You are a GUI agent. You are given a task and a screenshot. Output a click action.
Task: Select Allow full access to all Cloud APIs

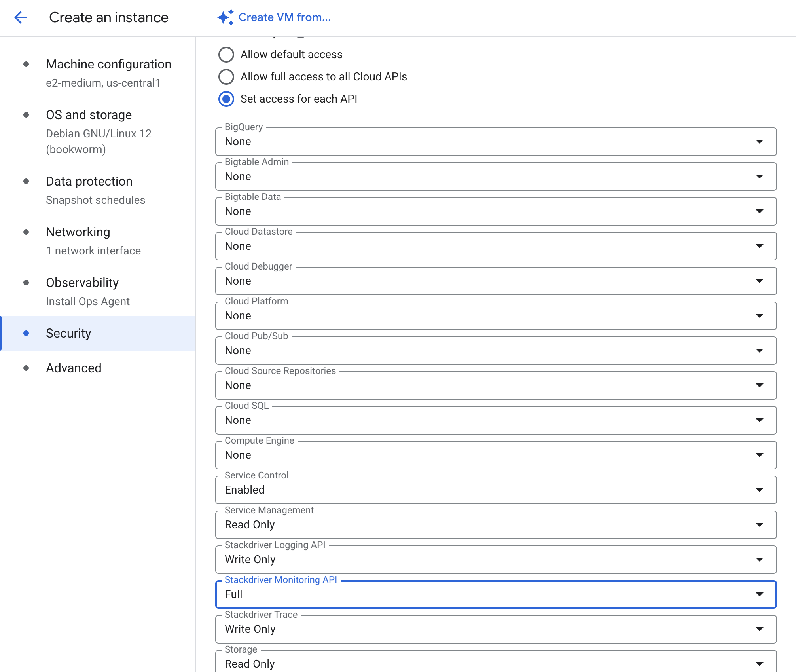[226, 77]
